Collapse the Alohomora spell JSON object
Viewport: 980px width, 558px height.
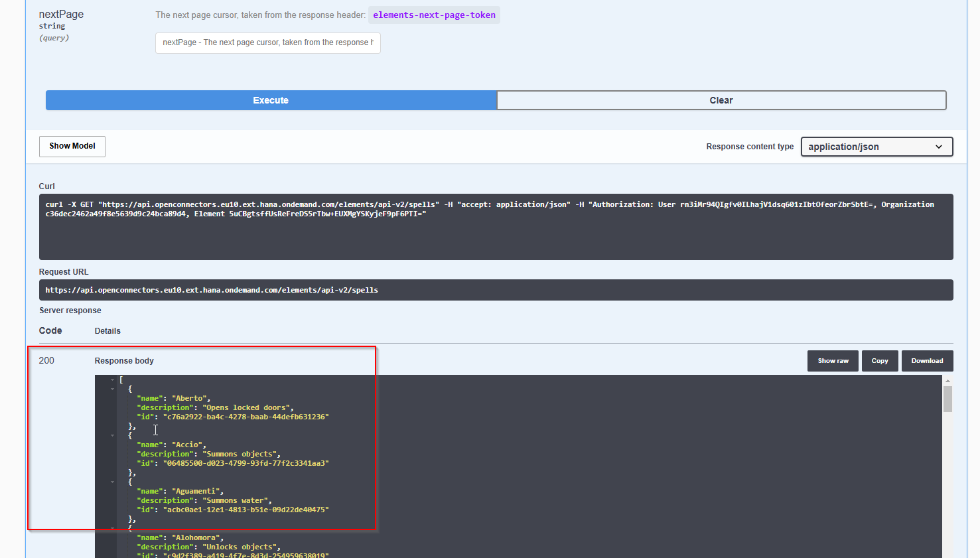[x=111, y=527]
